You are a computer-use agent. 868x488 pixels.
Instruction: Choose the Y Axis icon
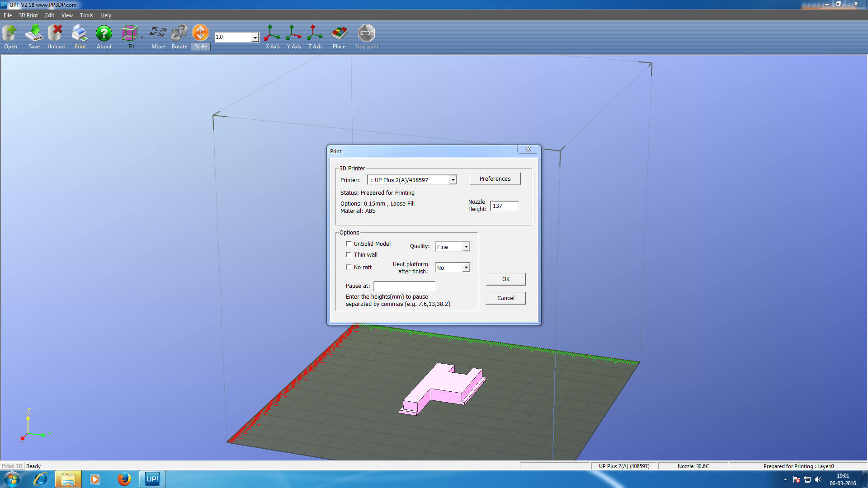point(294,37)
